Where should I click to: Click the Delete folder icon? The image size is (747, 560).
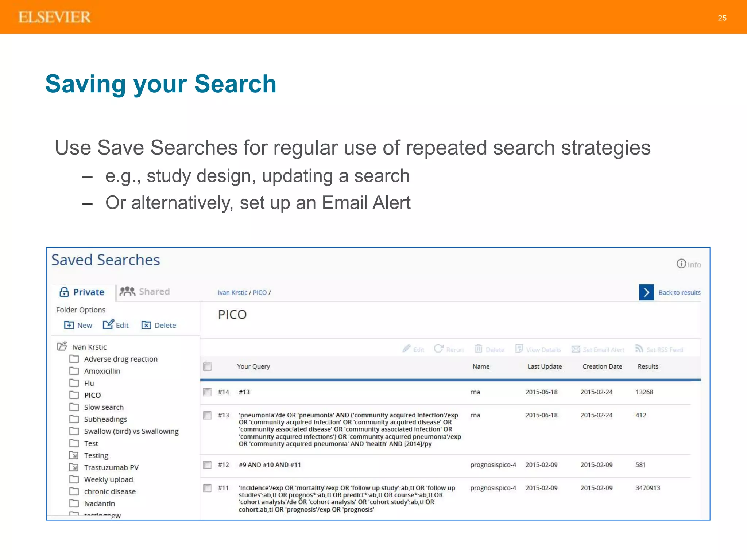[146, 325]
